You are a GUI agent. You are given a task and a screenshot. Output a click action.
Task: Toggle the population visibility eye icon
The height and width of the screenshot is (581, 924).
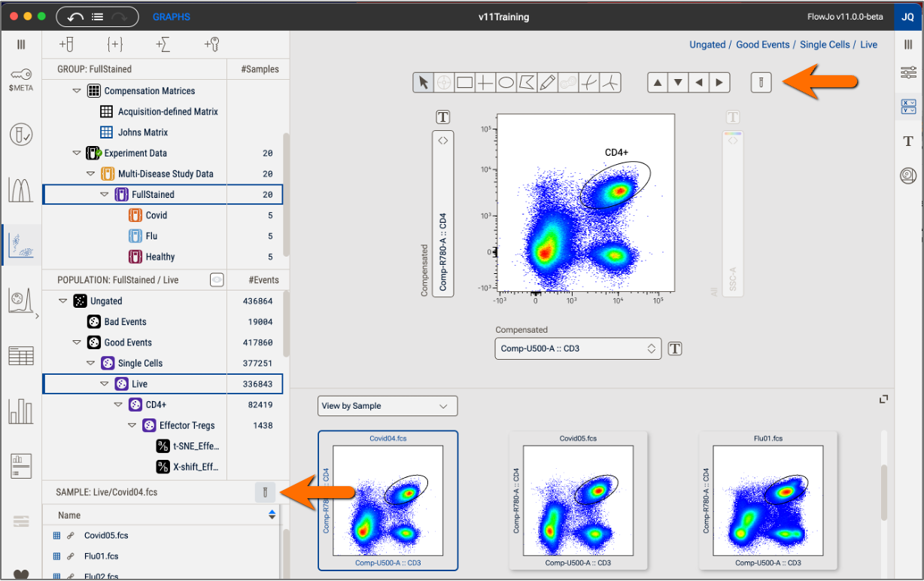tap(217, 280)
